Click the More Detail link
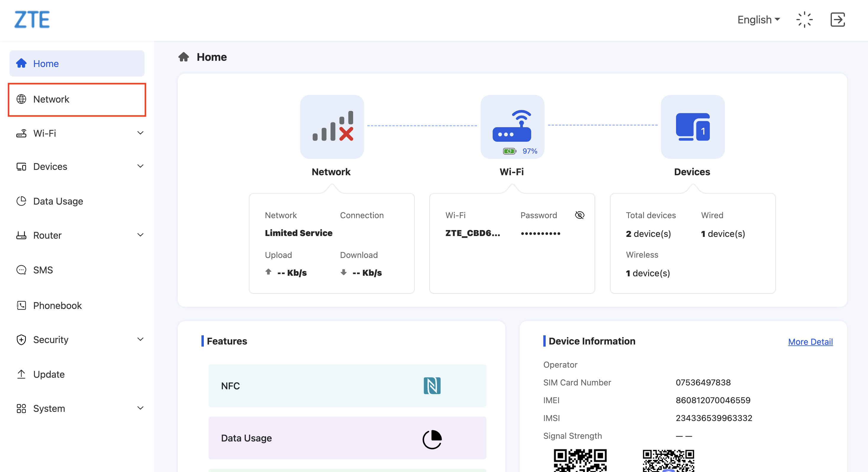Viewport: 868px width, 472px height. click(x=811, y=342)
